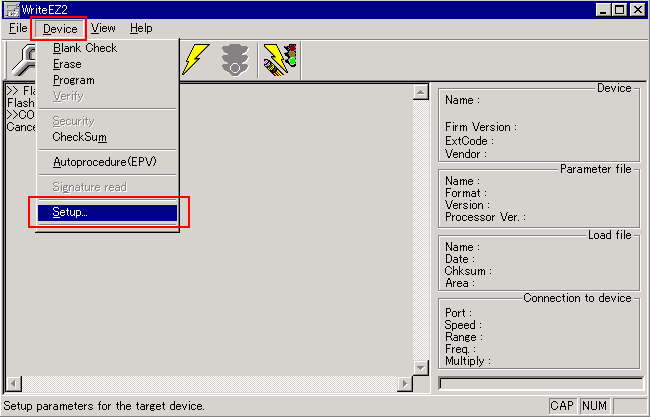
Task: Click the yellow lightning bolt program icon
Action: pos(195,60)
